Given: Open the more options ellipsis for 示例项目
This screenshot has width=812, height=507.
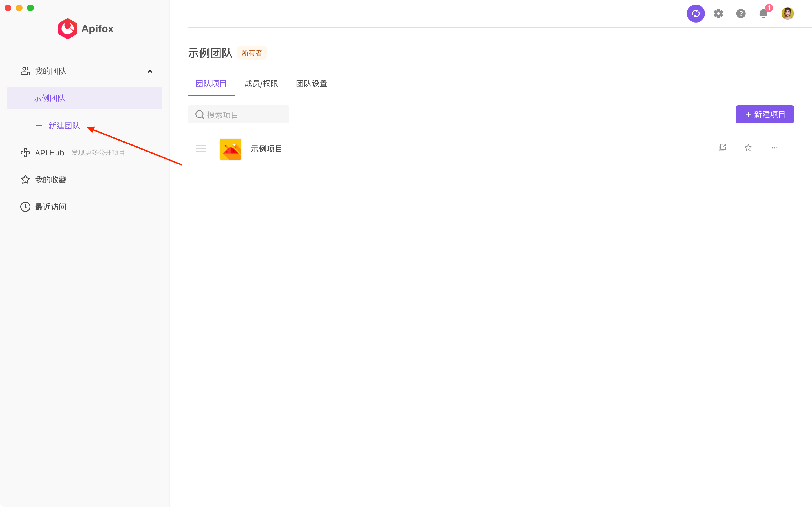Looking at the screenshot, I should [774, 148].
